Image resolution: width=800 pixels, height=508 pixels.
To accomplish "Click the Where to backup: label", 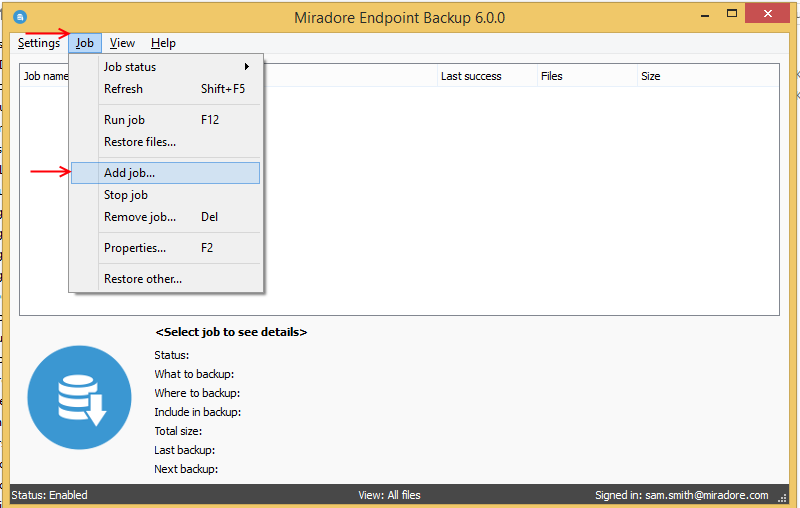I will click(197, 393).
